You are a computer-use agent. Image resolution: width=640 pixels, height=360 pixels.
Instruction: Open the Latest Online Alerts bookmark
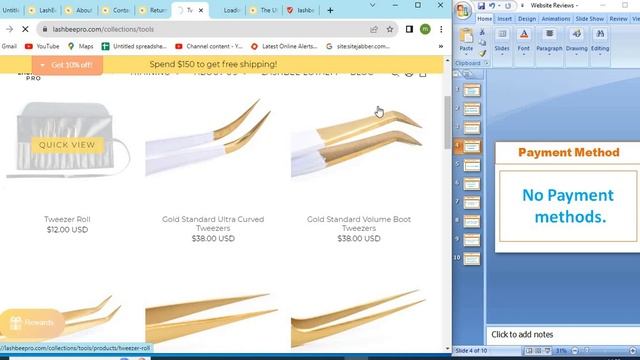(x=284, y=47)
